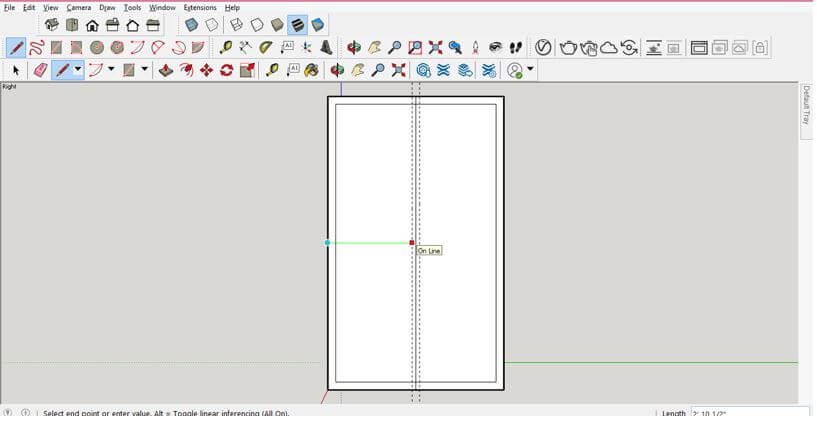The image size is (817, 422).
Task: Toggle V-Ray lock camera orientation
Action: point(760,48)
